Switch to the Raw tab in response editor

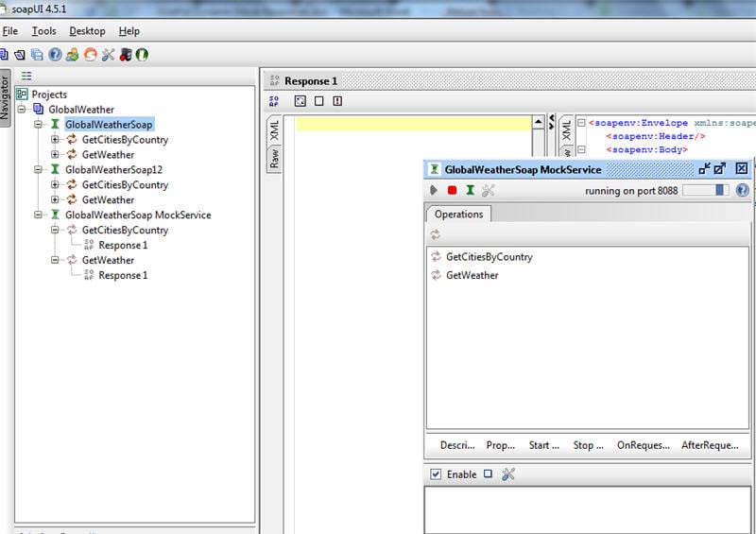(274, 158)
